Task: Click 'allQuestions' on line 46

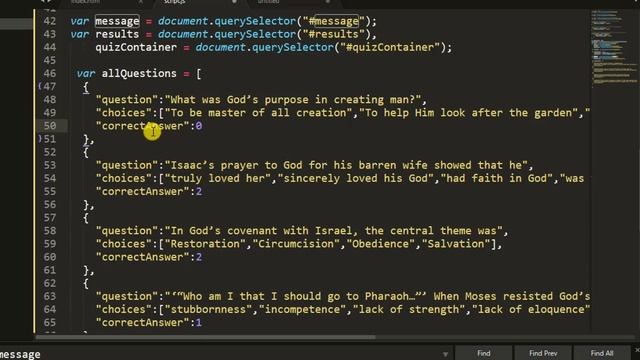Action: 139,73
